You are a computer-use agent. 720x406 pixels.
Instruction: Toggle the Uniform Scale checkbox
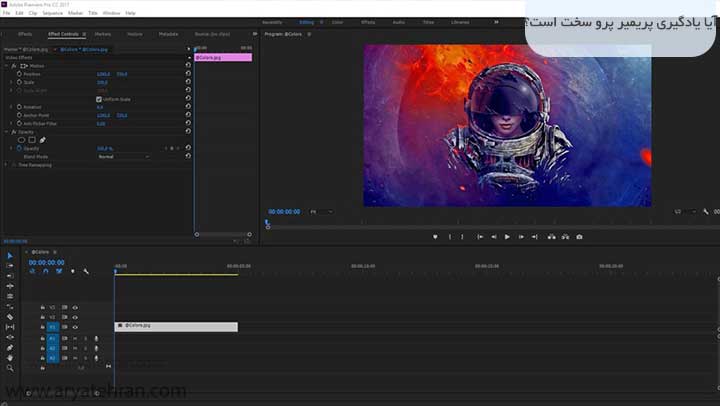pyautogui.click(x=99, y=99)
